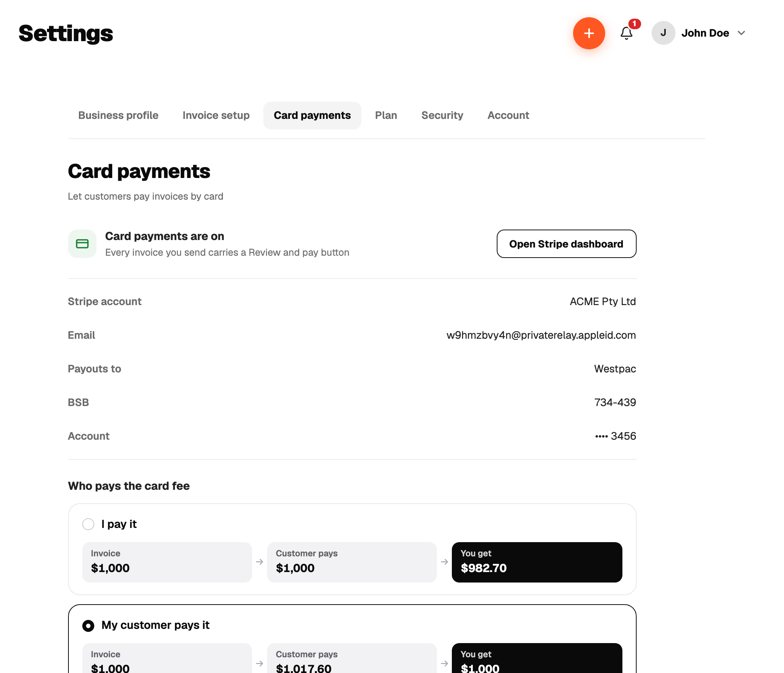
Task: Open Stripe dashboard
Action: click(566, 244)
